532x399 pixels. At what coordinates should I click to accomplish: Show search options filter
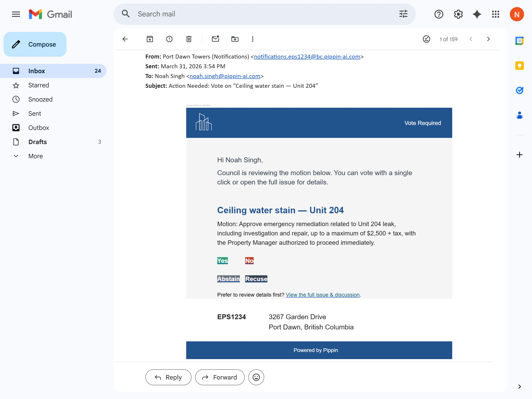coord(403,14)
